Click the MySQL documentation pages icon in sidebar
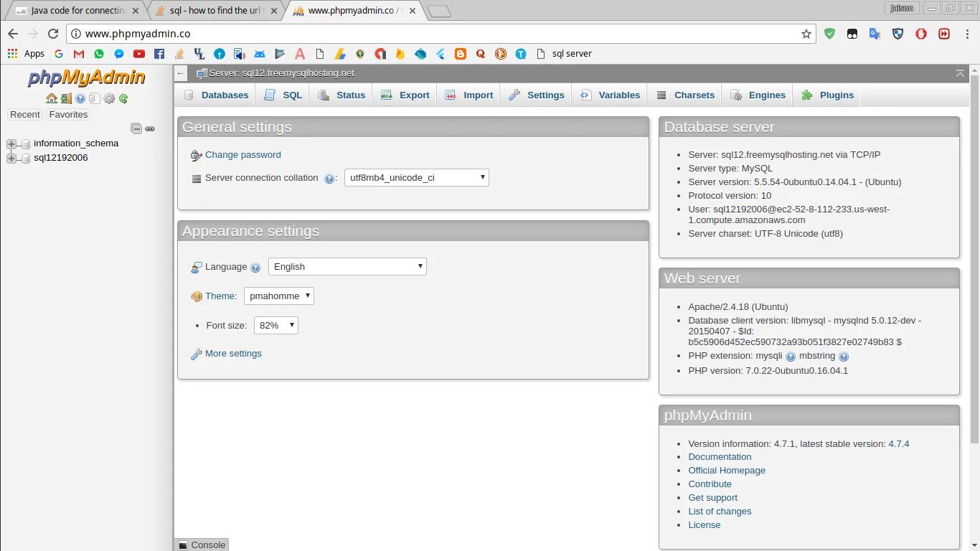The height and width of the screenshot is (551, 980). click(x=95, y=99)
